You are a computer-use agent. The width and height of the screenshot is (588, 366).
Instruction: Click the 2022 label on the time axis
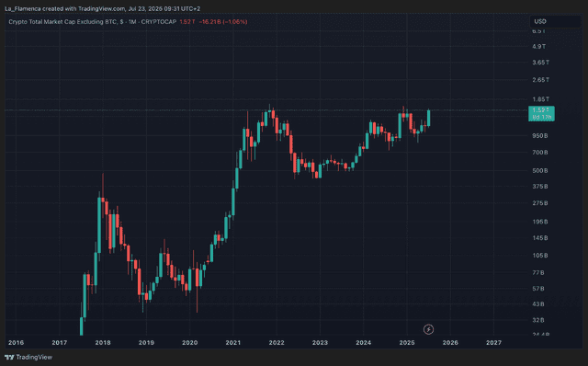tap(277, 342)
